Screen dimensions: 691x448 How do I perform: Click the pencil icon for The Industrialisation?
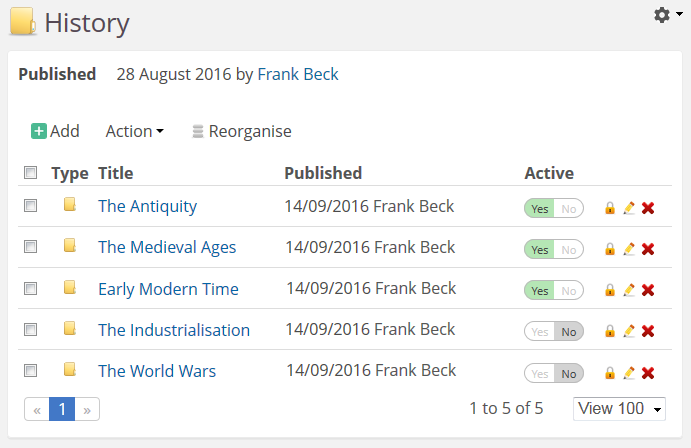[629, 331]
